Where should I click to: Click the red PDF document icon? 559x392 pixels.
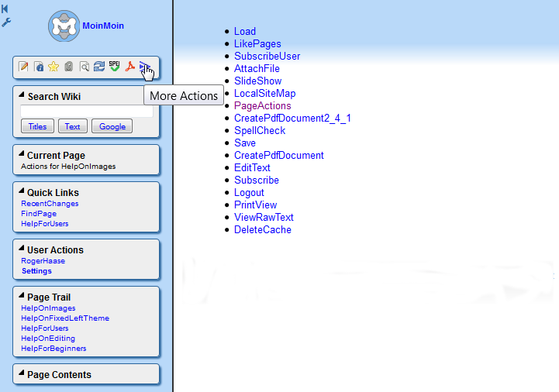(x=129, y=67)
